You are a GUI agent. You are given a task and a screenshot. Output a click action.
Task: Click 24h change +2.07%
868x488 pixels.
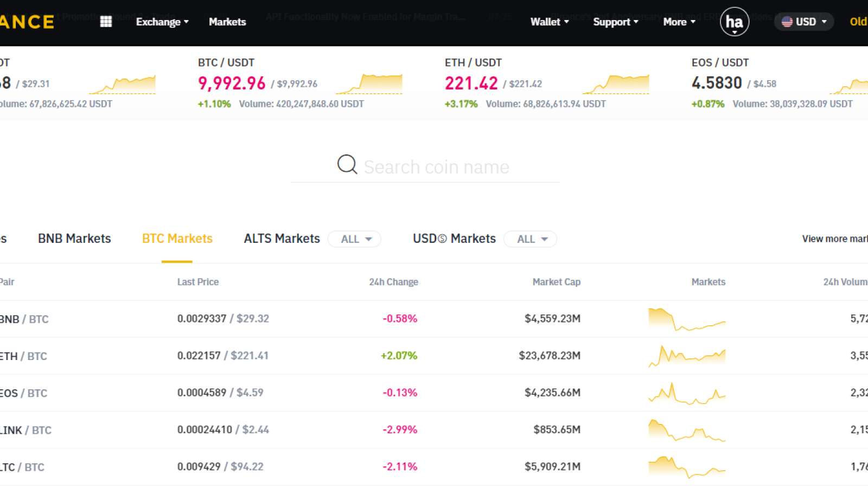(399, 356)
